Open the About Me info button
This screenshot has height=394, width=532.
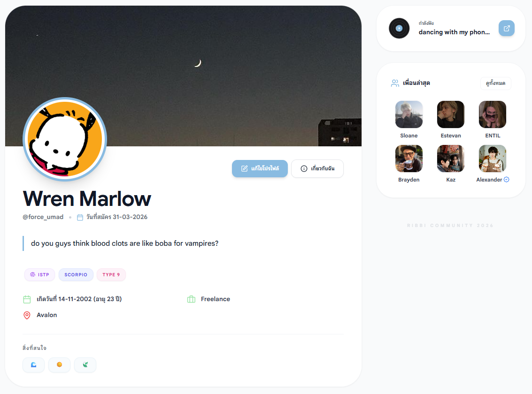[x=317, y=169]
